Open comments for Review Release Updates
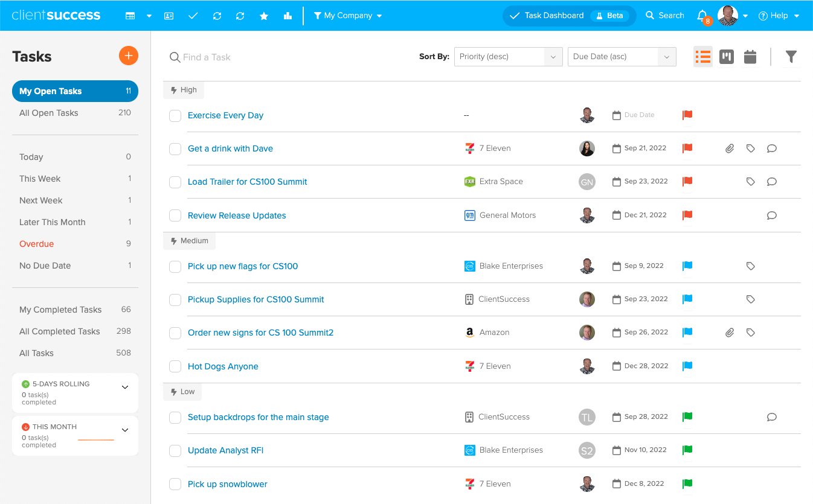Image resolution: width=813 pixels, height=504 pixels. point(772,215)
